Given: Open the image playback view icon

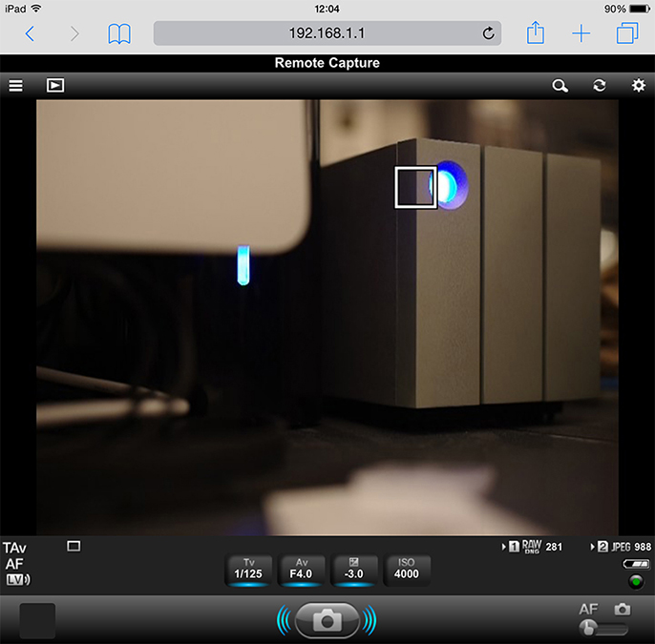Looking at the screenshot, I should pos(55,86).
